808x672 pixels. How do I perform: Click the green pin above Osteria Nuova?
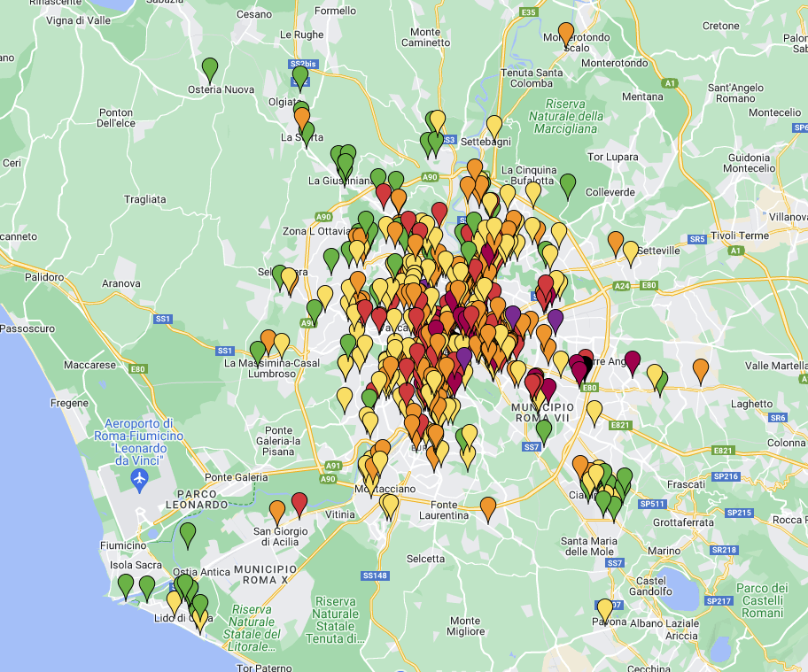(210, 68)
